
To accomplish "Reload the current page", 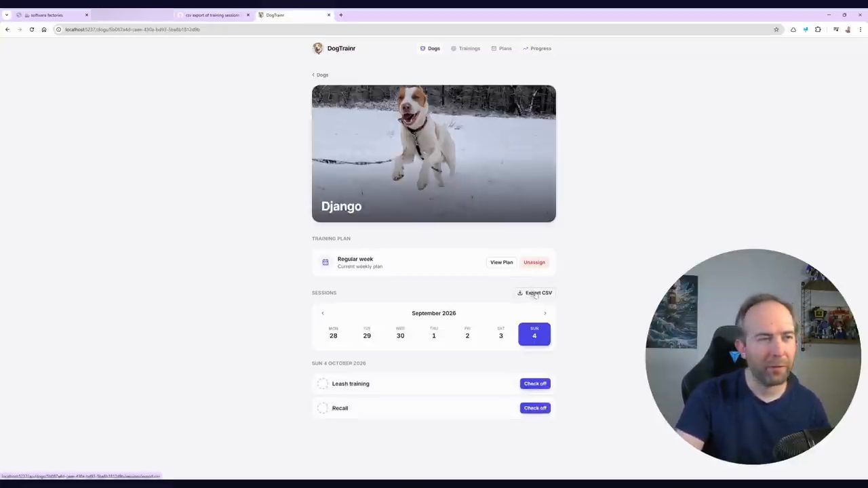I will point(32,29).
